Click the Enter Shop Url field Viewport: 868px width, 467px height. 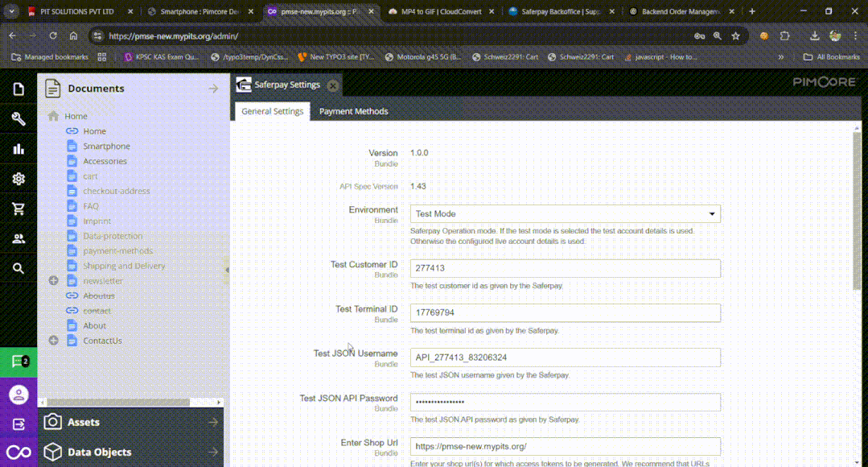click(566, 447)
